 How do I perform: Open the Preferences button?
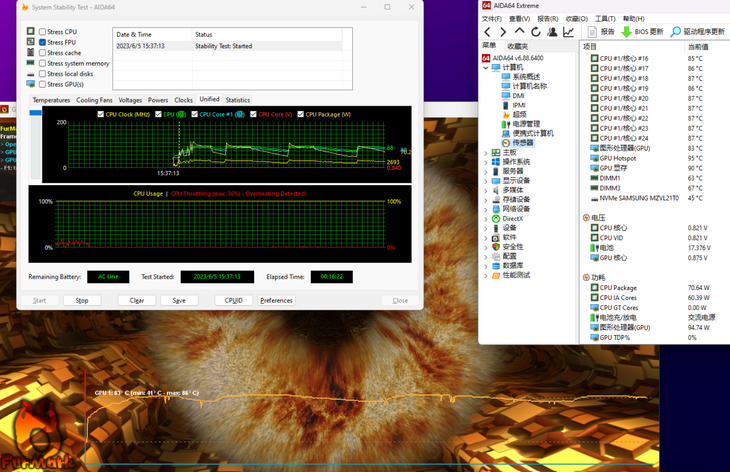point(276,301)
